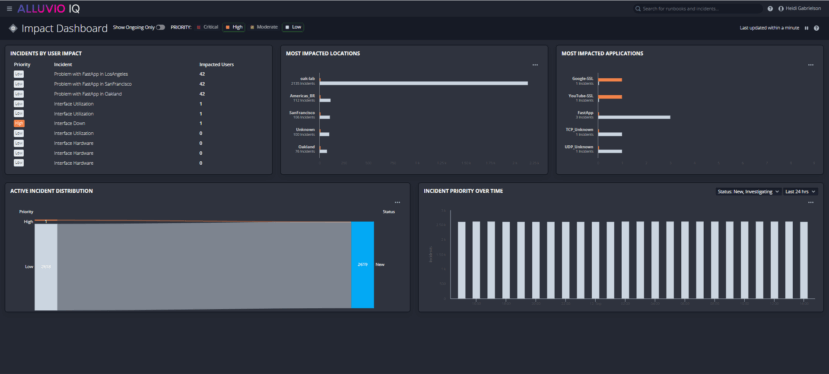The image size is (829, 374).
Task: Select the Oakland location label
Action: pos(306,147)
